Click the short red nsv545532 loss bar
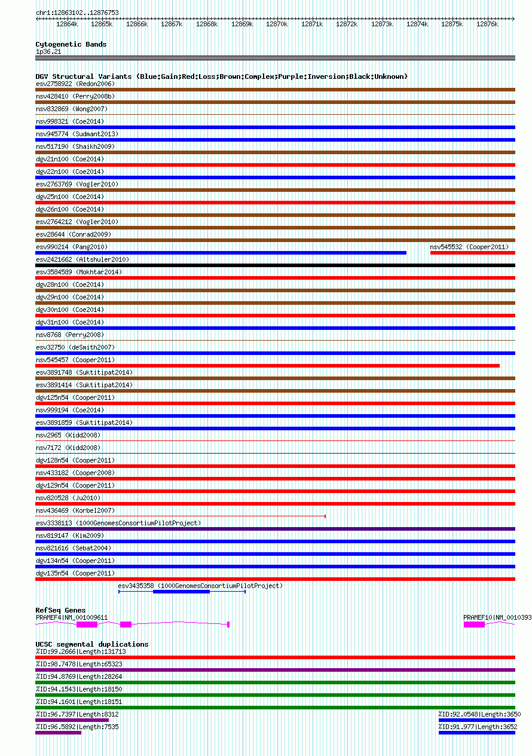Screen dimensions: 532x756 coord(473,253)
